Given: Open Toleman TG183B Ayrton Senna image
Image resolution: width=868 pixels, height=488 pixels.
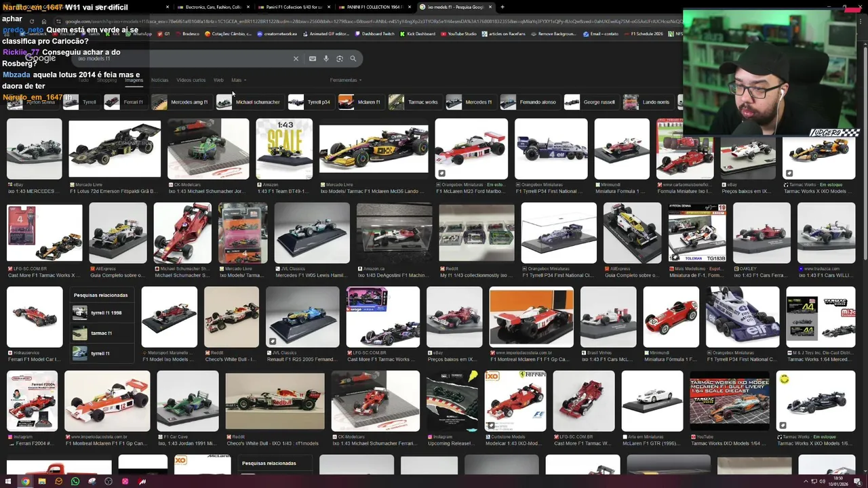Looking at the screenshot, I should click(x=697, y=233).
